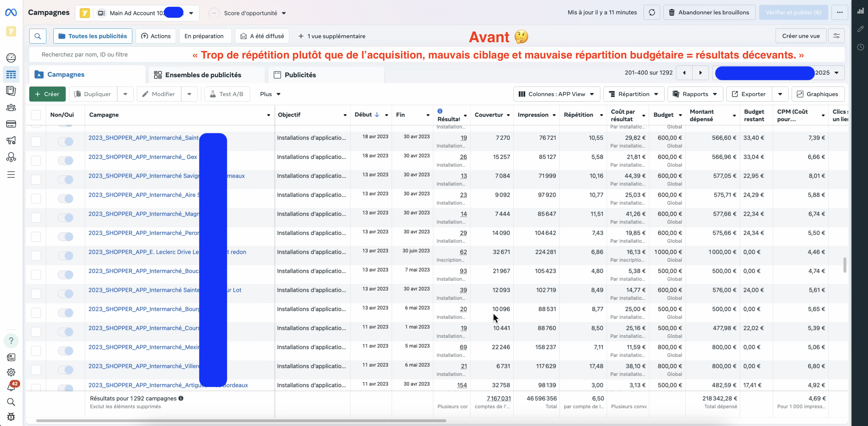Open the events manager icon in sidebar
The height and width of the screenshot is (426, 868).
click(11, 157)
